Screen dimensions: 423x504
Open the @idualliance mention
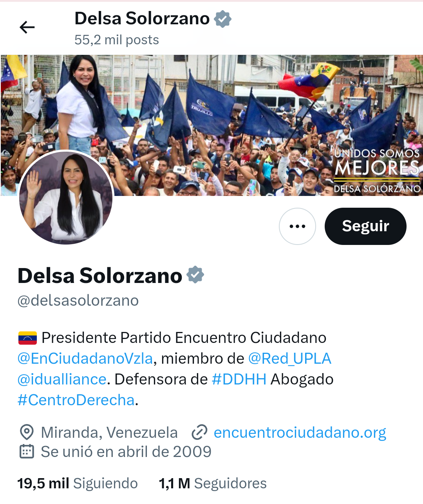tap(62, 379)
